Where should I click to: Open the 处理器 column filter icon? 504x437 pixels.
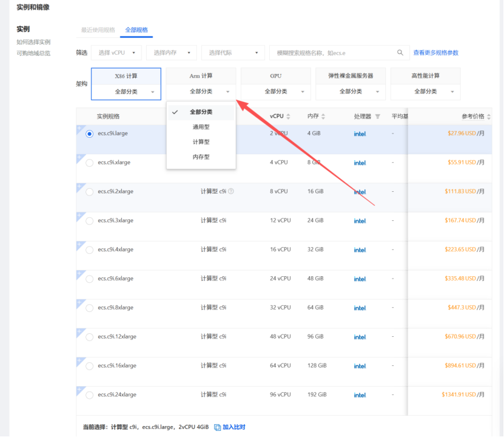pos(377,117)
